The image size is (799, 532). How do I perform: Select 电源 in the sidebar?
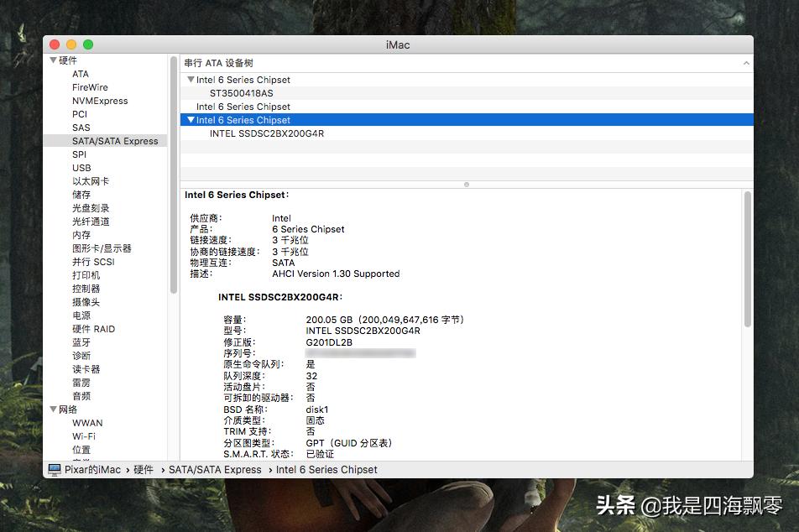81,316
